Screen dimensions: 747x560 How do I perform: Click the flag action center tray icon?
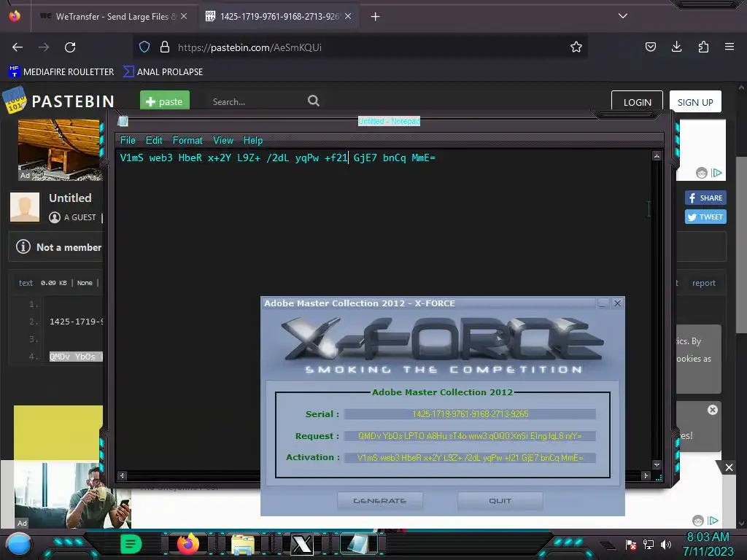[631, 544]
